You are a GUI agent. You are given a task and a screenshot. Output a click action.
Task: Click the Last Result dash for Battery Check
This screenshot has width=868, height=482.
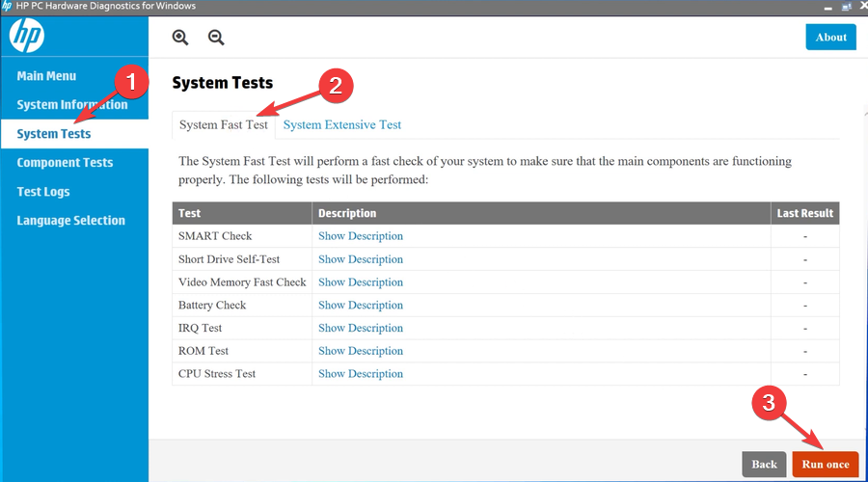pyautogui.click(x=805, y=306)
